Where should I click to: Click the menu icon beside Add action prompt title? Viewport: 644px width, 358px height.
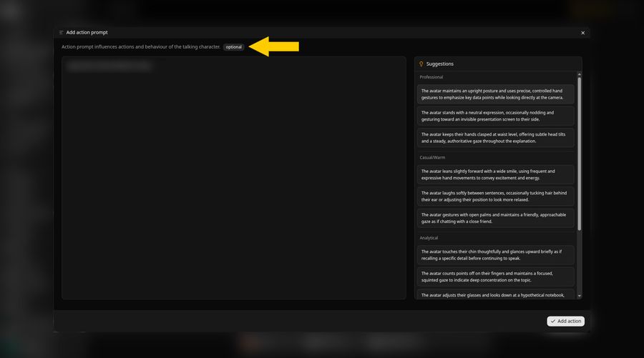tap(62, 32)
